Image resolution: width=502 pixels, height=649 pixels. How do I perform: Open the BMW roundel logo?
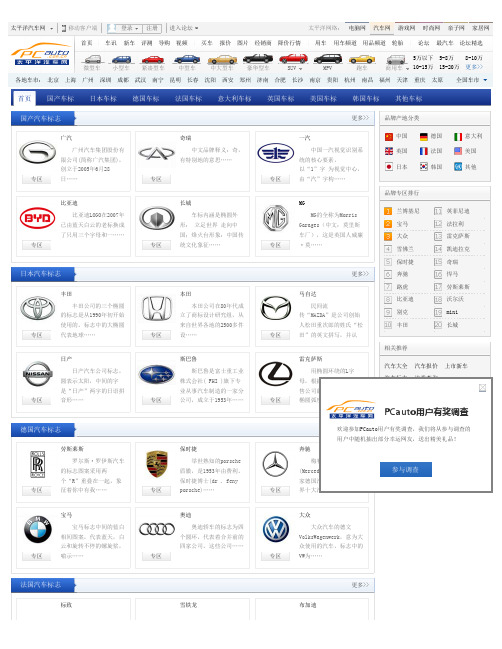pyautogui.click(x=37, y=529)
